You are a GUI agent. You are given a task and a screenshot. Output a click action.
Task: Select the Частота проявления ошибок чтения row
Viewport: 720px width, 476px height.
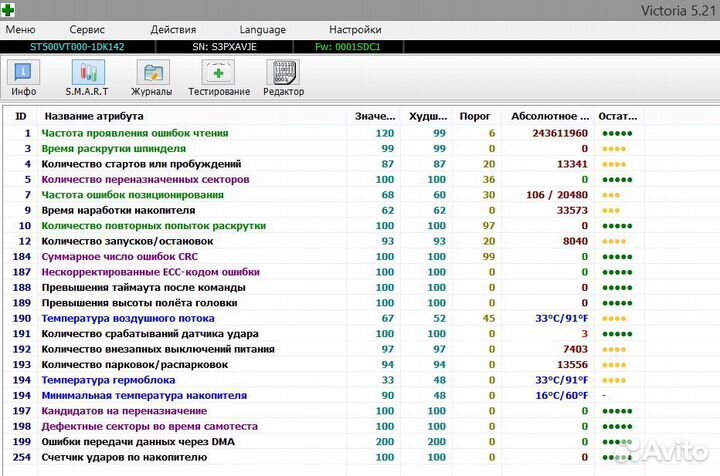coord(134,133)
